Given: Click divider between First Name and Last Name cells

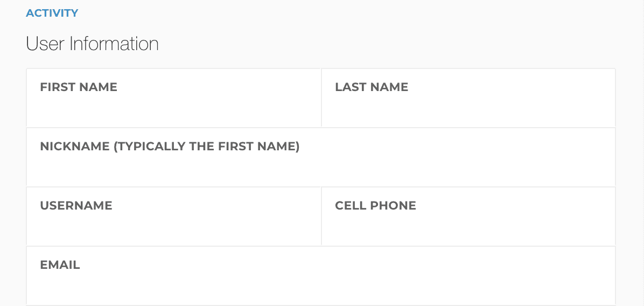Looking at the screenshot, I should [x=321, y=98].
